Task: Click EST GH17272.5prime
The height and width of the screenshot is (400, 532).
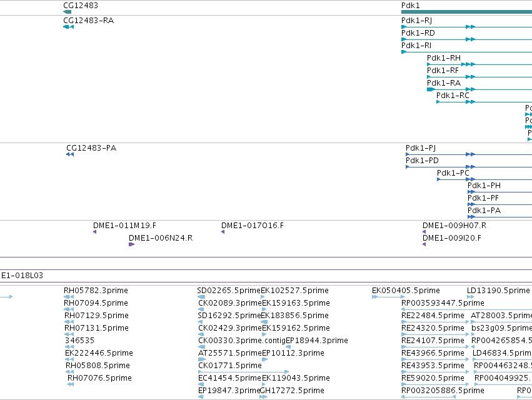Action: (292, 391)
